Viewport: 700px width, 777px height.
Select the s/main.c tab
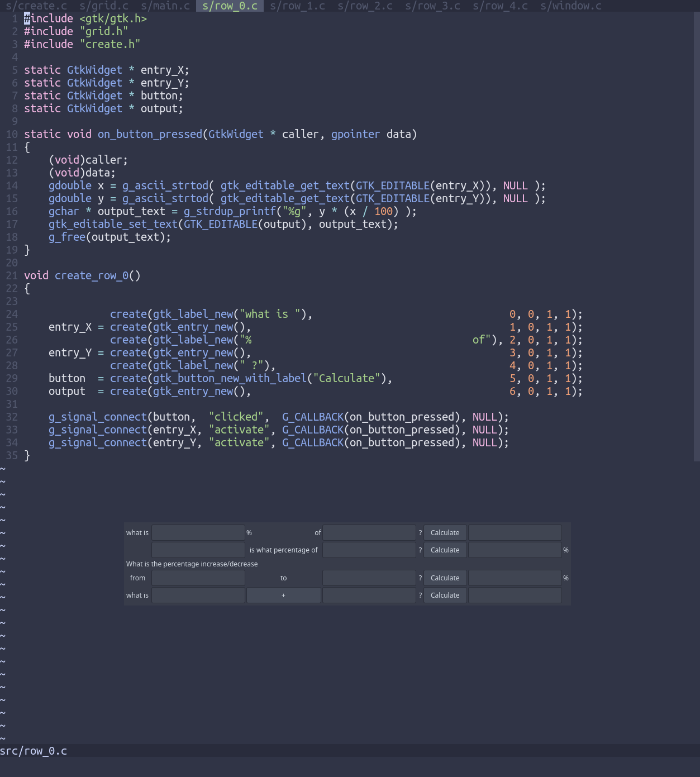[165, 6]
